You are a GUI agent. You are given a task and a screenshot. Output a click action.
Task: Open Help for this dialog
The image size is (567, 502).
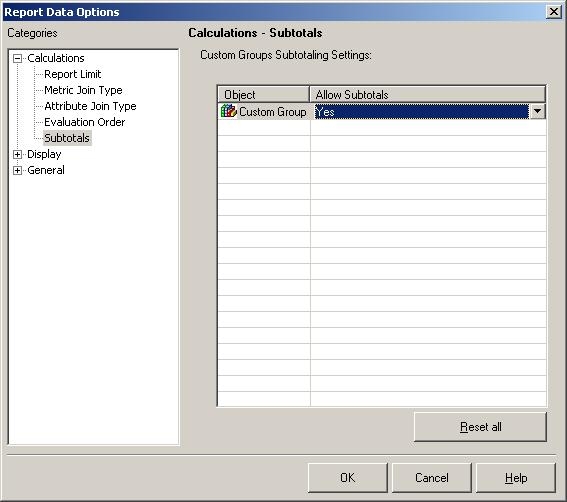(x=516, y=478)
